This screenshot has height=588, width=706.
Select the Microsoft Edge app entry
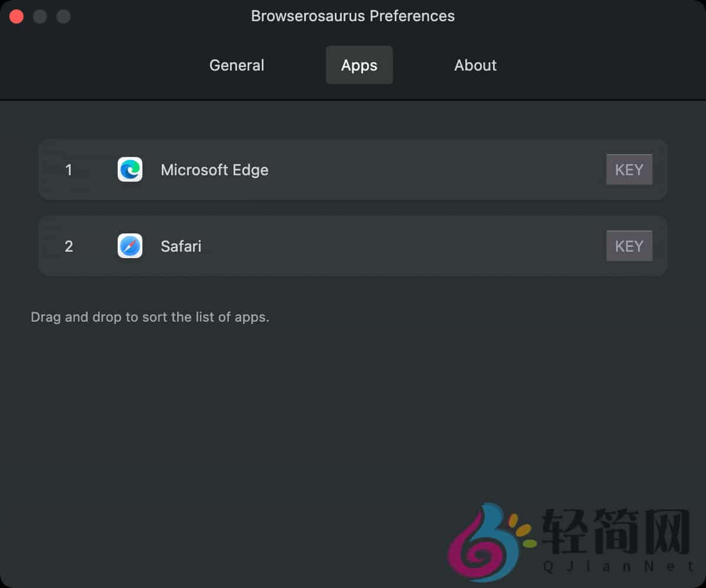click(353, 169)
